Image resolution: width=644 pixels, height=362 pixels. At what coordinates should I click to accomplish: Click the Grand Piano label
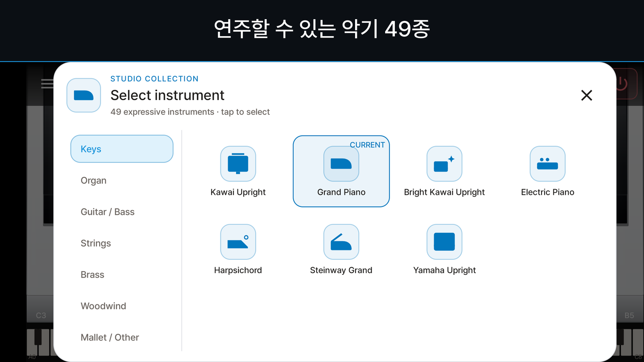pyautogui.click(x=341, y=192)
